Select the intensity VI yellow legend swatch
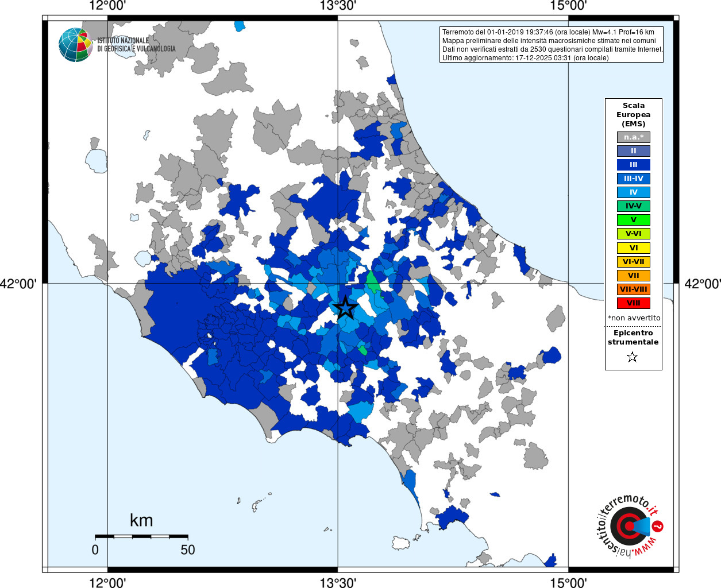The height and width of the screenshot is (588, 721). coord(634,248)
